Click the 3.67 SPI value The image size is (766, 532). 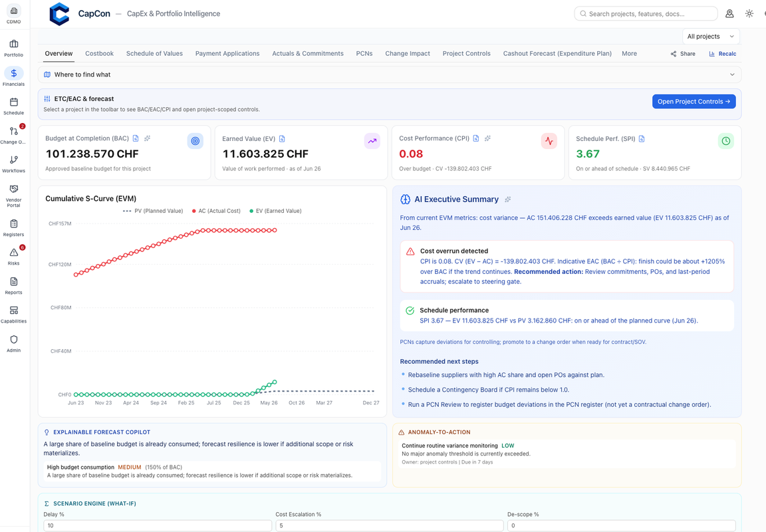tap(587, 154)
